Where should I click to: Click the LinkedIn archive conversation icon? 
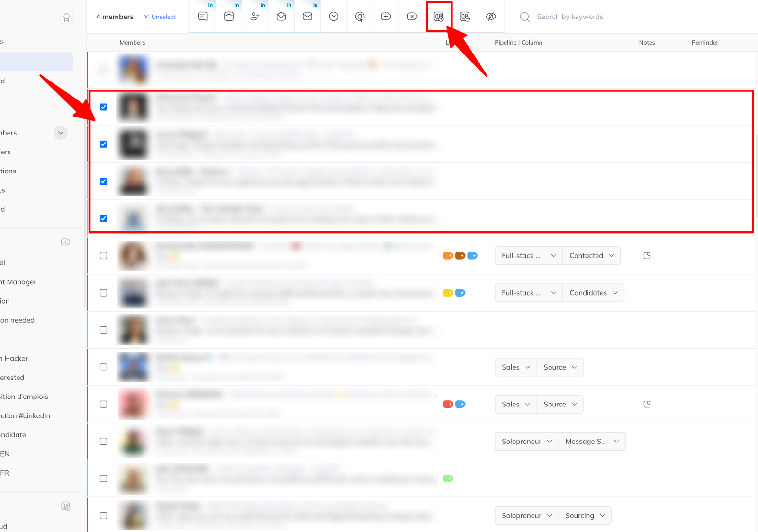pos(229,17)
